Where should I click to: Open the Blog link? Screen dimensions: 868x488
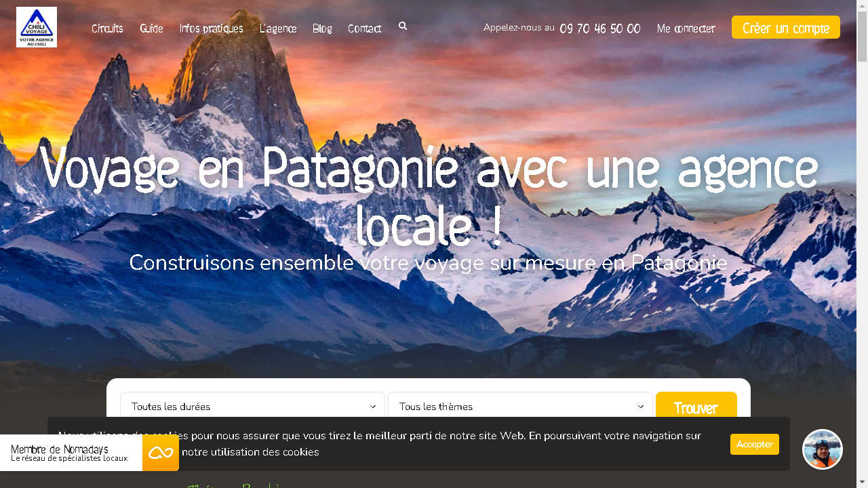pyautogui.click(x=322, y=28)
